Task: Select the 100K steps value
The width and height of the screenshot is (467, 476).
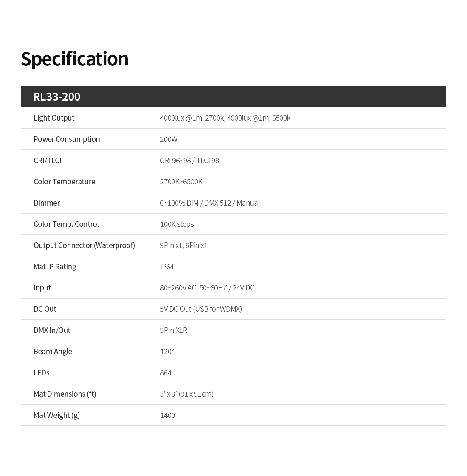Action: [x=177, y=224]
